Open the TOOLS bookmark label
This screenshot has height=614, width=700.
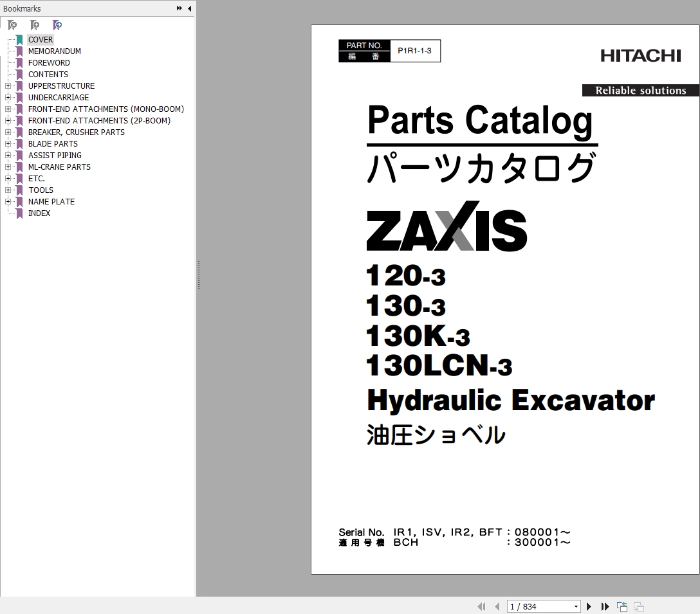point(41,190)
